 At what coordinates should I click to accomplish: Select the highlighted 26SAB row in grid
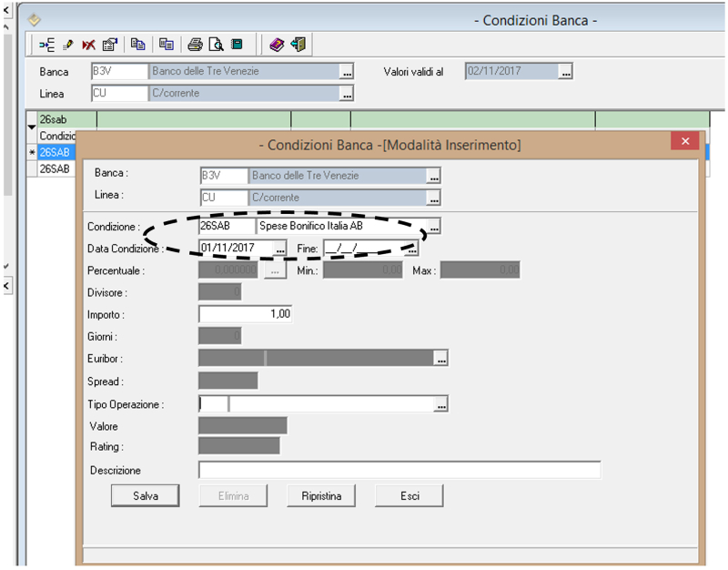pyautogui.click(x=55, y=153)
